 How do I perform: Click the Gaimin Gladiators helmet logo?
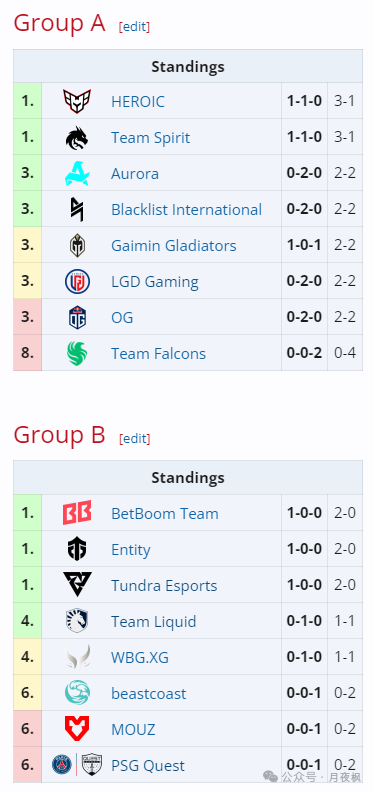(x=77, y=245)
